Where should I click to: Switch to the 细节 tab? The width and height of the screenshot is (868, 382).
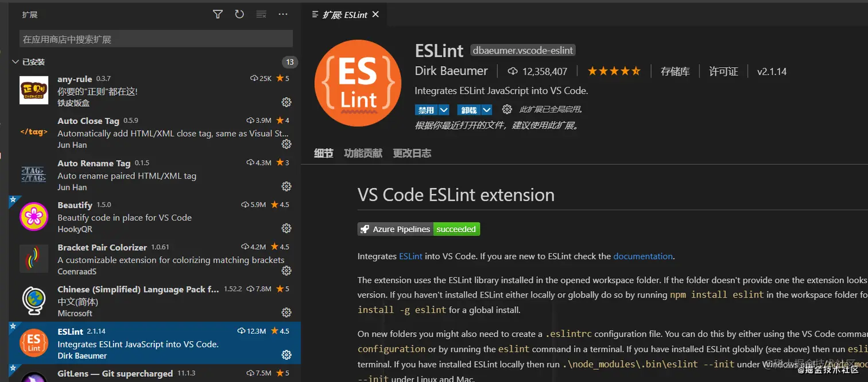(x=324, y=153)
